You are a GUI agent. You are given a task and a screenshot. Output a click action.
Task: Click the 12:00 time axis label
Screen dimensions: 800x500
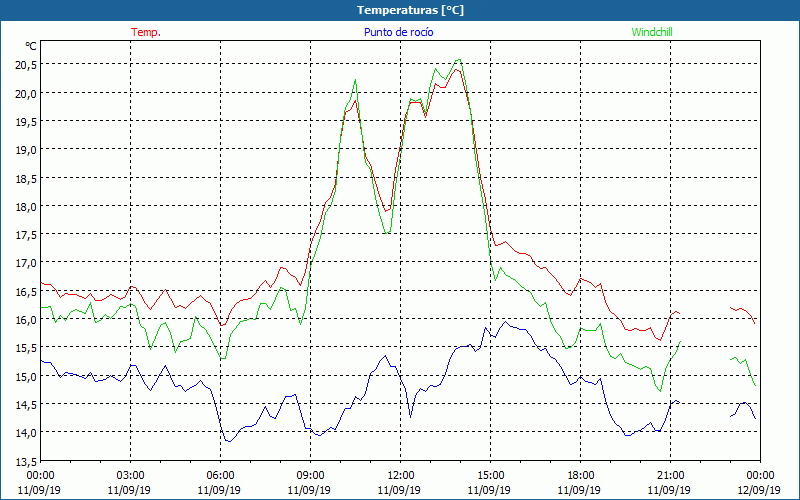pyautogui.click(x=401, y=476)
